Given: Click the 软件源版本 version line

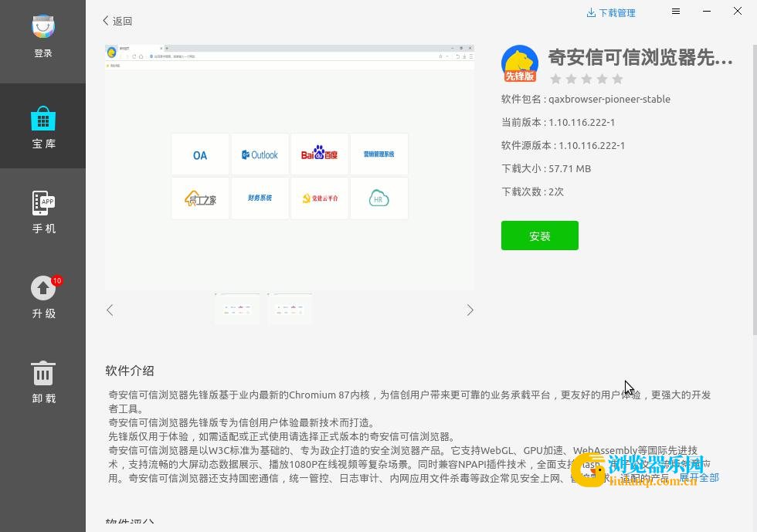Looking at the screenshot, I should [563, 145].
